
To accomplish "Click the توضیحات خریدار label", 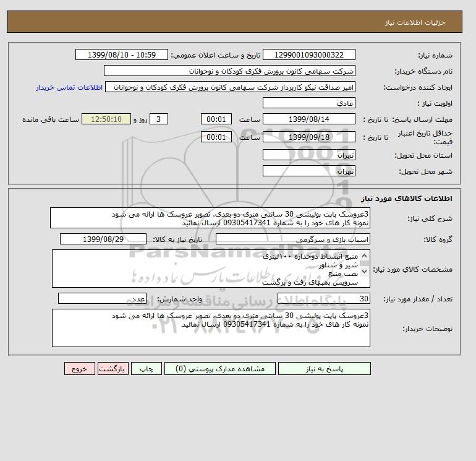I will click(427, 329).
